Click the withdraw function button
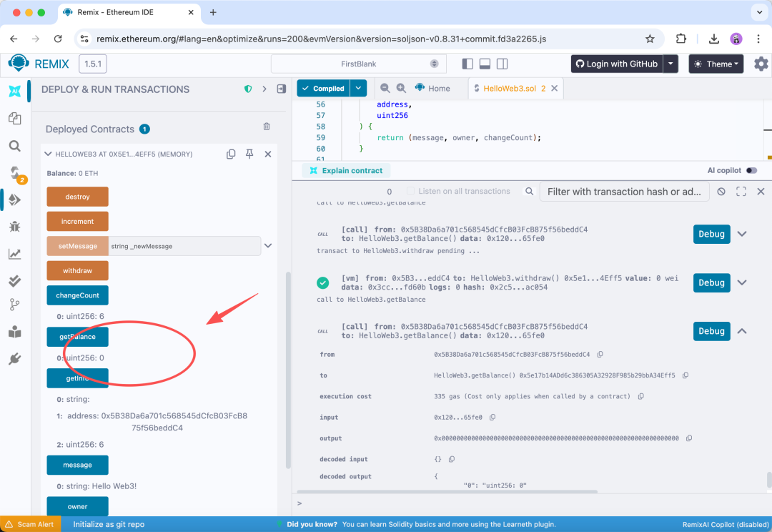The image size is (772, 532). pyautogui.click(x=77, y=270)
